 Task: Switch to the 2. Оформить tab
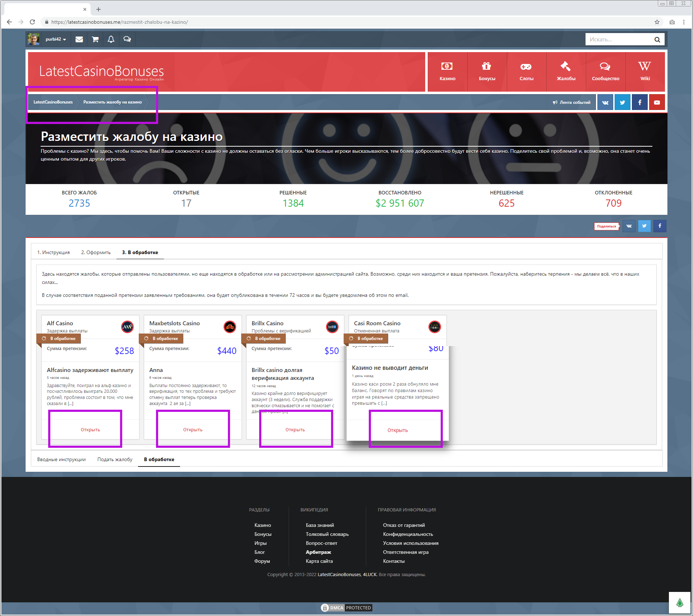tap(96, 252)
